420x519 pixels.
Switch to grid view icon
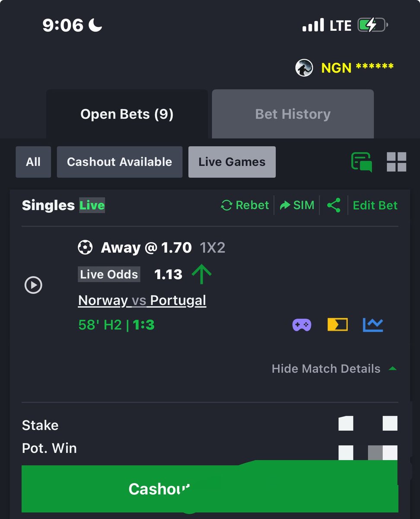[396, 162]
